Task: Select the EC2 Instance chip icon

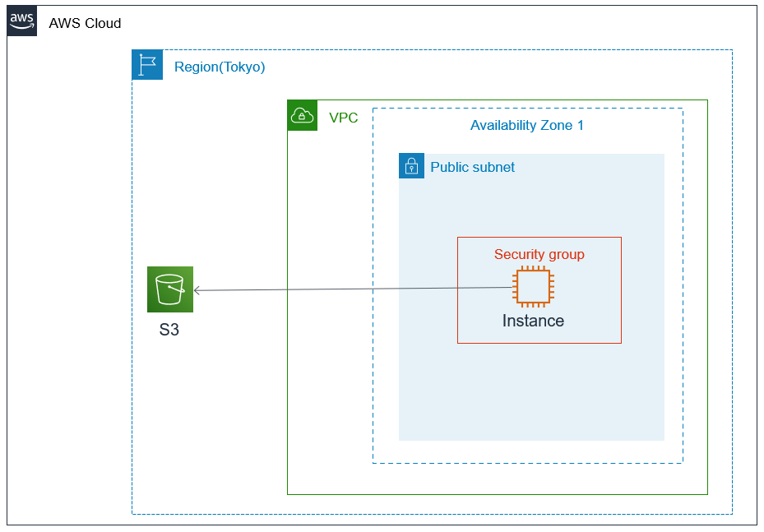Action: pos(533,286)
